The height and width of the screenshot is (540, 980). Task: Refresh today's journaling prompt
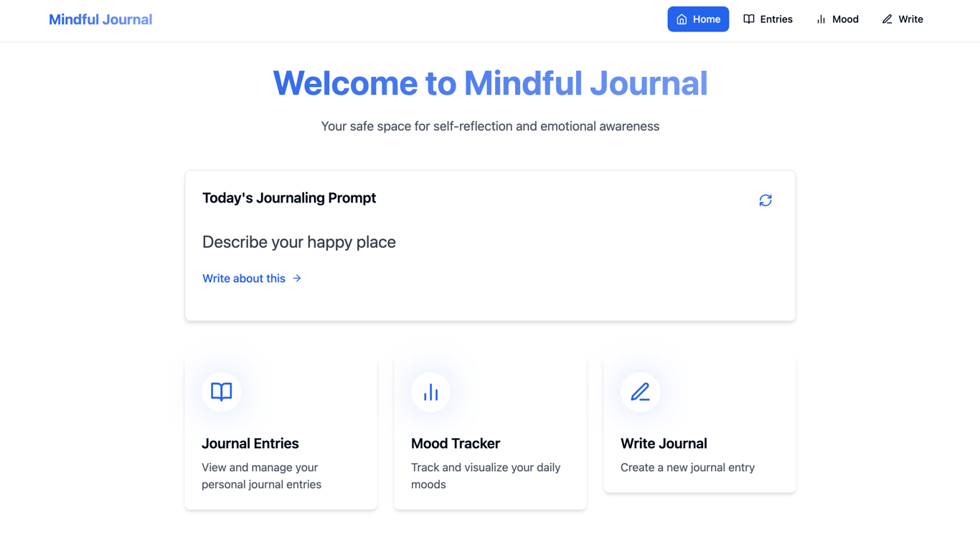(765, 200)
